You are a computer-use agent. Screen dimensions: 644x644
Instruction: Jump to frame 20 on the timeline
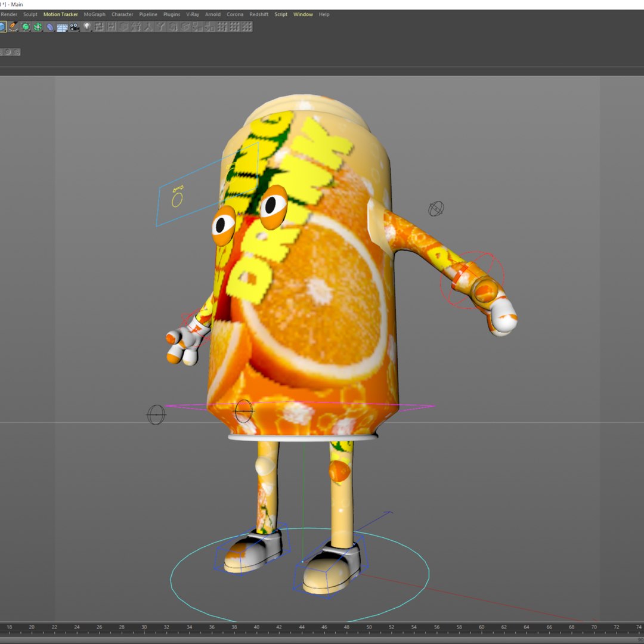coord(32,627)
